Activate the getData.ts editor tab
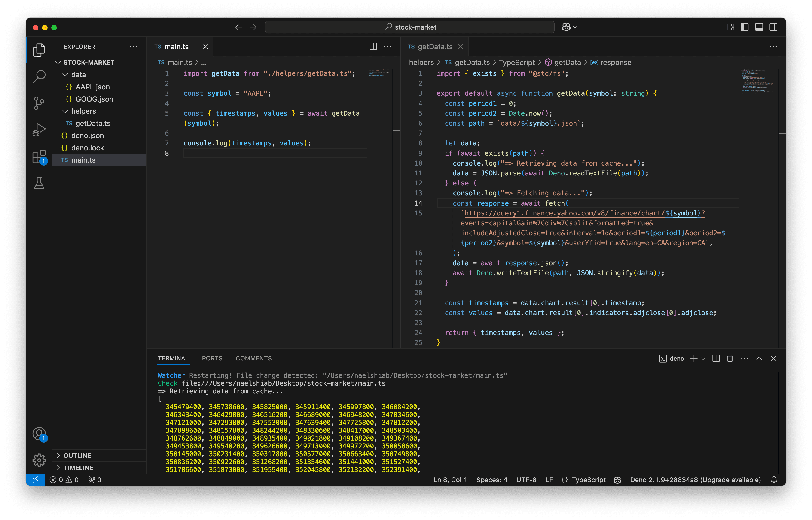The image size is (812, 520). point(435,47)
